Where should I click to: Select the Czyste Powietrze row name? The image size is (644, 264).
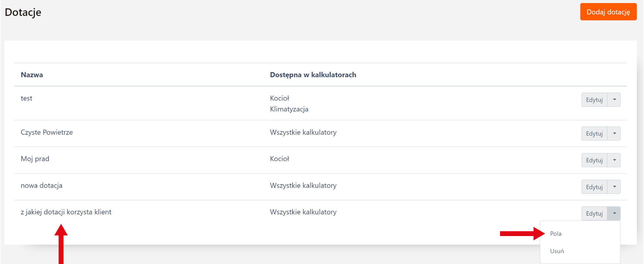(x=47, y=132)
